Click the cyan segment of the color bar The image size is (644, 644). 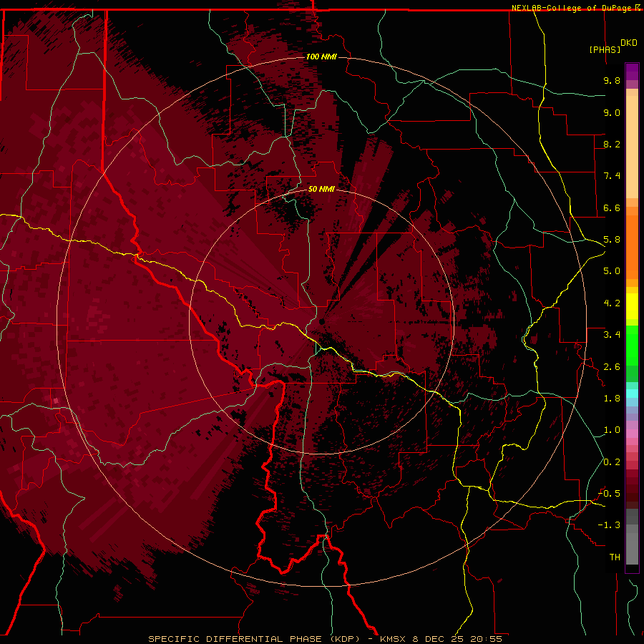coord(632,394)
